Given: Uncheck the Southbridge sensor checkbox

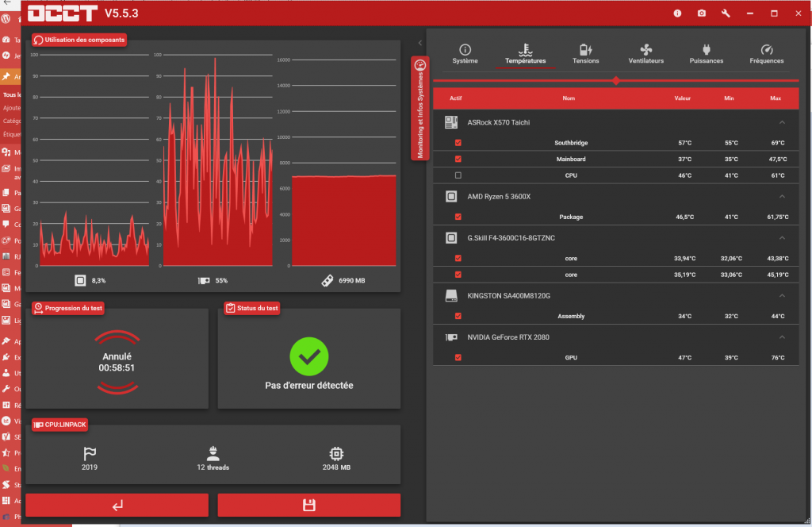Looking at the screenshot, I should coord(458,143).
